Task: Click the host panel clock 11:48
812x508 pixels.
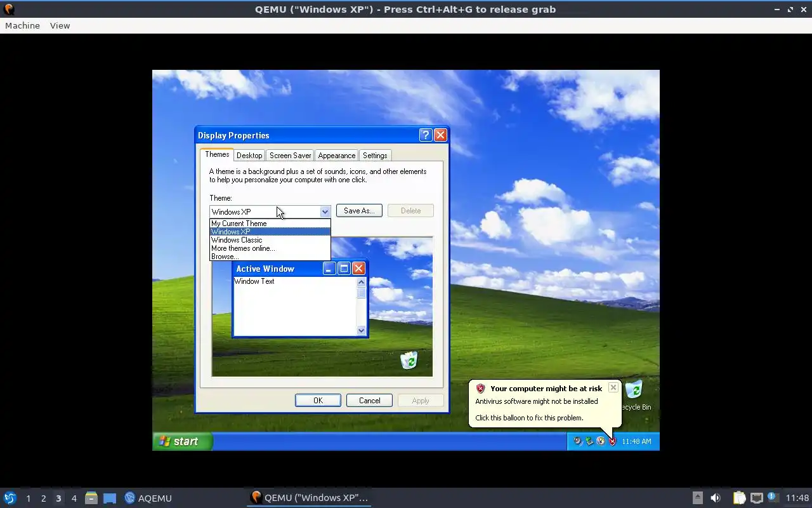Action: (797, 498)
